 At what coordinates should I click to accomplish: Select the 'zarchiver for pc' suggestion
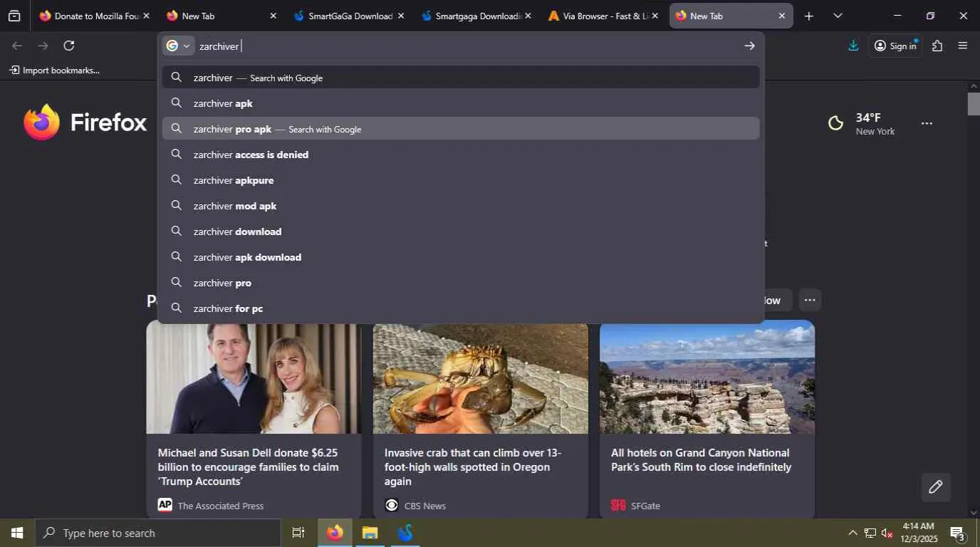click(x=461, y=308)
